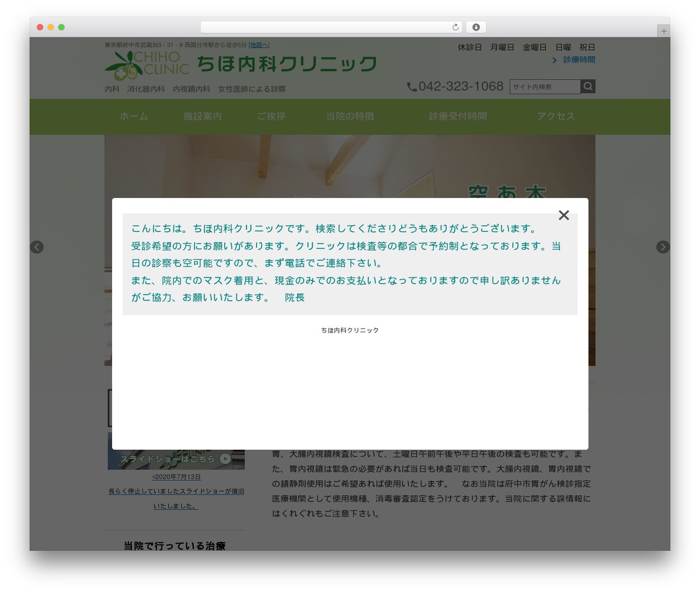
Task: Click the 休診日 label in header
Action: click(470, 48)
